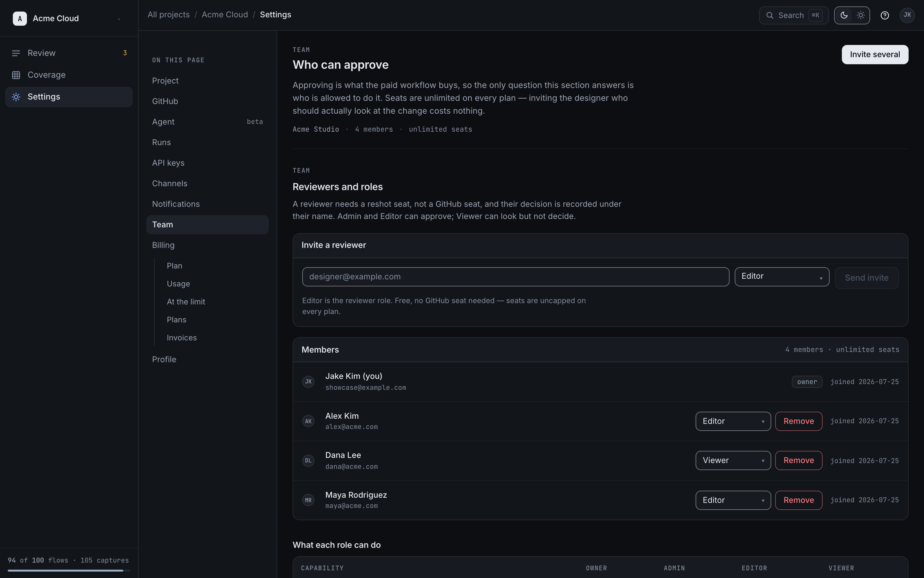
Task: Open the JK user avatar menu
Action: pos(907,15)
